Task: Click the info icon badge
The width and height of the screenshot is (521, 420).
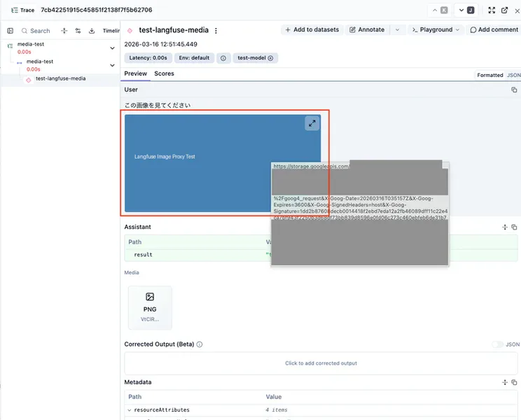Action: 223,58
